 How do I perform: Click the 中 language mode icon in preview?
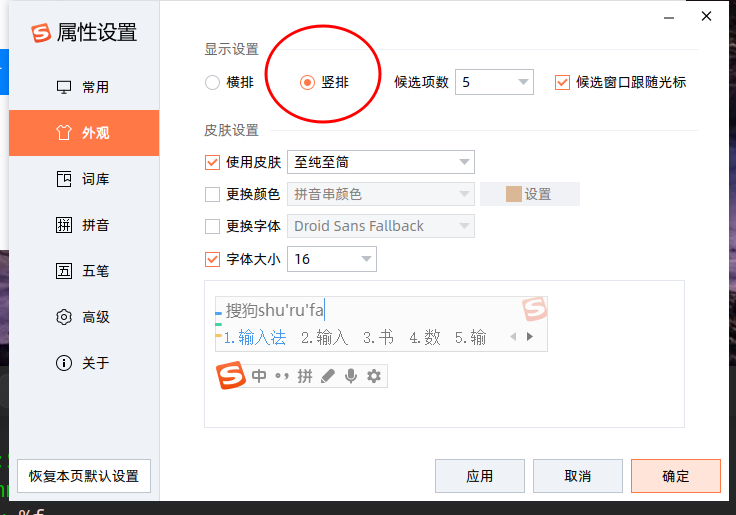click(x=259, y=376)
